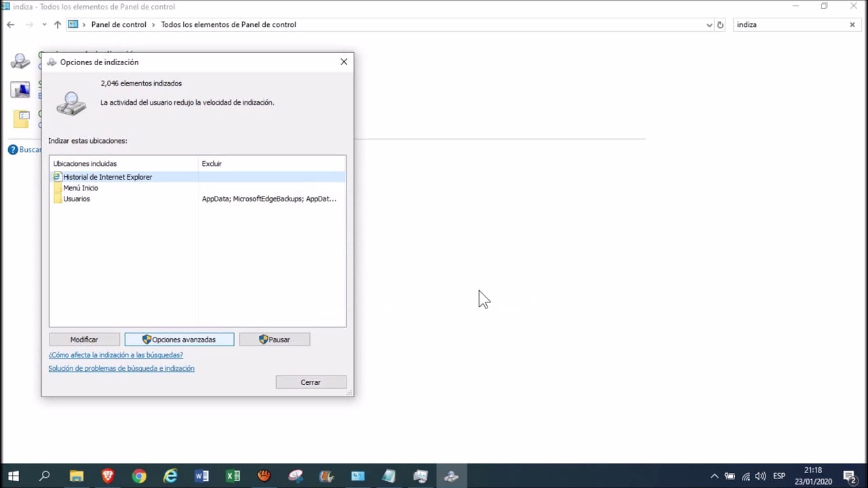Viewport: 868px width, 488px height.
Task: Expand the address bar history dropdown
Action: pos(709,24)
